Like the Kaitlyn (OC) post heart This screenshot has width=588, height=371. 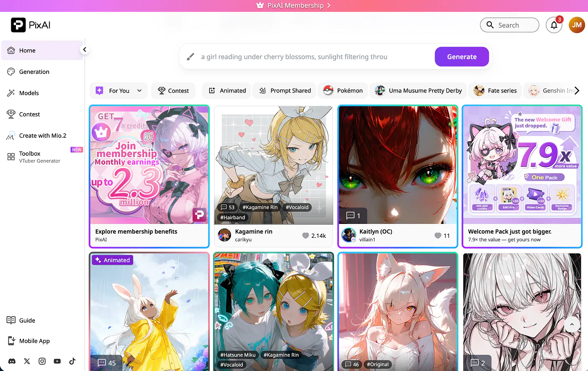[438, 235]
